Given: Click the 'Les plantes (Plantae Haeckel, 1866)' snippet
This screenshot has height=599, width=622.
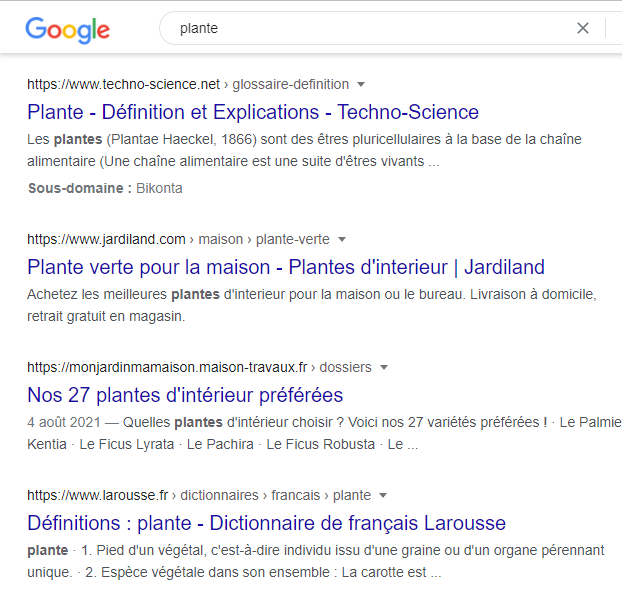Looking at the screenshot, I should (x=304, y=150).
